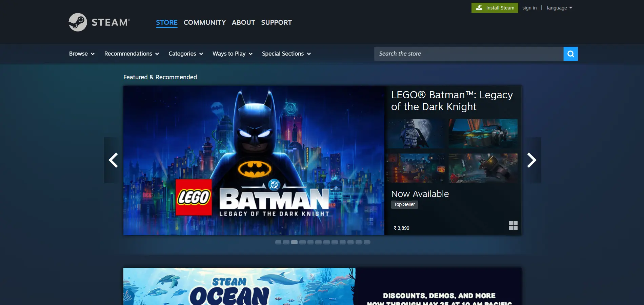View the Batmobile screenshot thumbnail
The height and width of the screenshot is (305, 644).
point(483,134)
